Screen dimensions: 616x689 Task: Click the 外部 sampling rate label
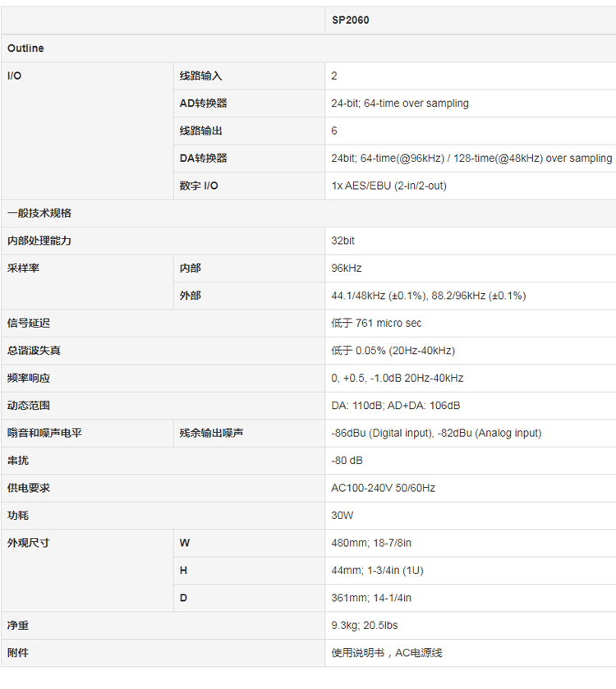pyautogui.click(x=190, y=296)
